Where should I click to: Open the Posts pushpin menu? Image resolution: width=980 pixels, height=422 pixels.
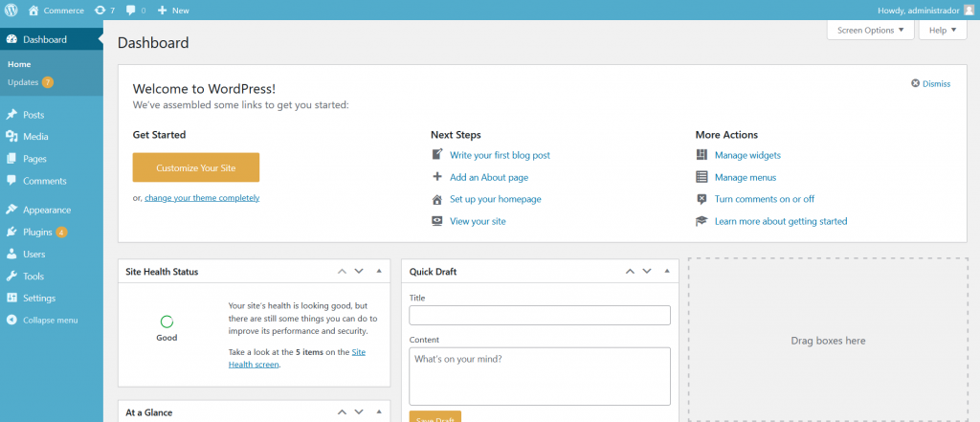(11, 115)
